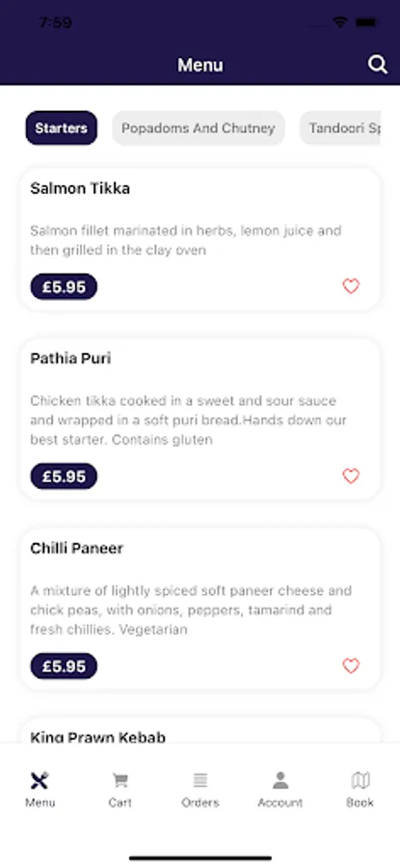The height and width of the screenshot is (868, 400).
Task: Go to the Account person icon
Action: tap(280, 780)
